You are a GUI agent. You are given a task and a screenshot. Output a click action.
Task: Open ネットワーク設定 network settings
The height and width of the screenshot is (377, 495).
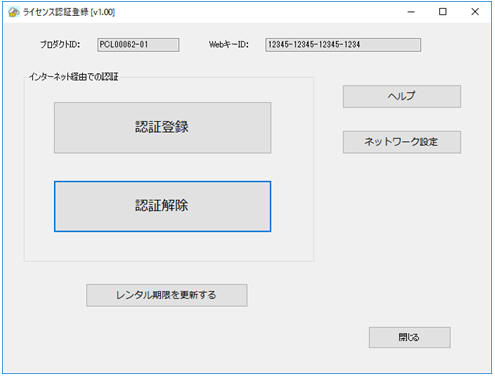(402, 142)
